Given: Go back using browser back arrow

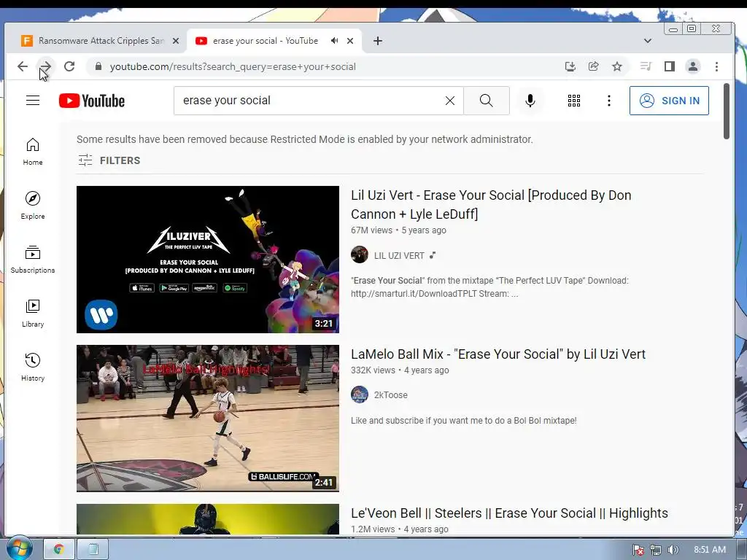Looking at the screenshot, I should click(23, 66).
